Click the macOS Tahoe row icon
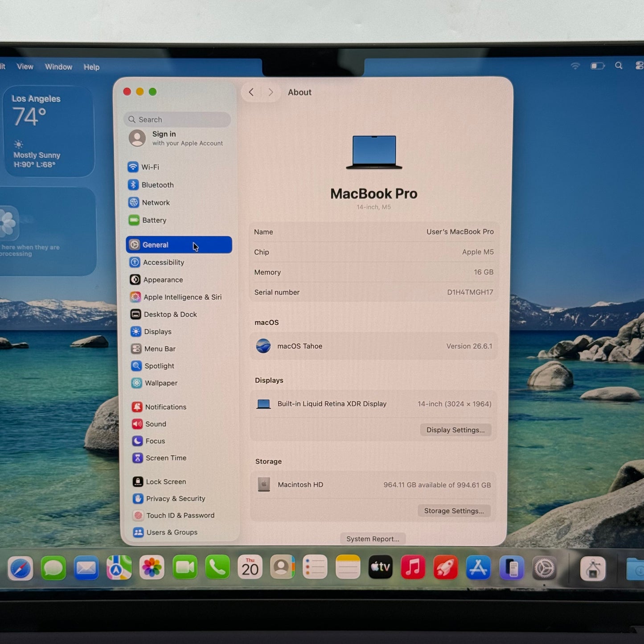The width and height of the screenshot is (644, 644). [263, 346]
